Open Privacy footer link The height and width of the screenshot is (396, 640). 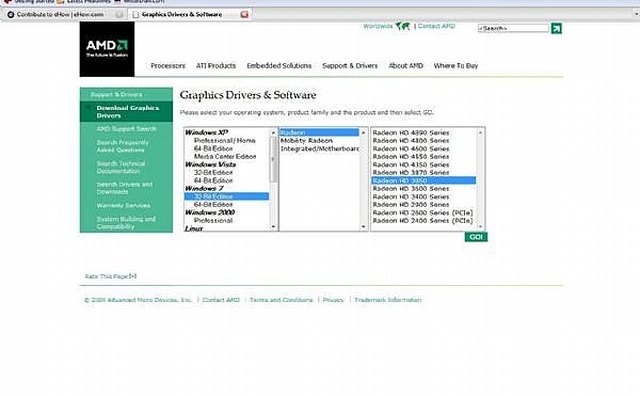pos(333,300)
